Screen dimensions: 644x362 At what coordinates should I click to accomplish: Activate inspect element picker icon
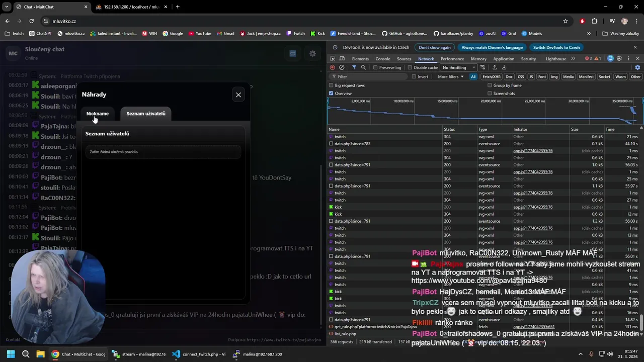333,59
